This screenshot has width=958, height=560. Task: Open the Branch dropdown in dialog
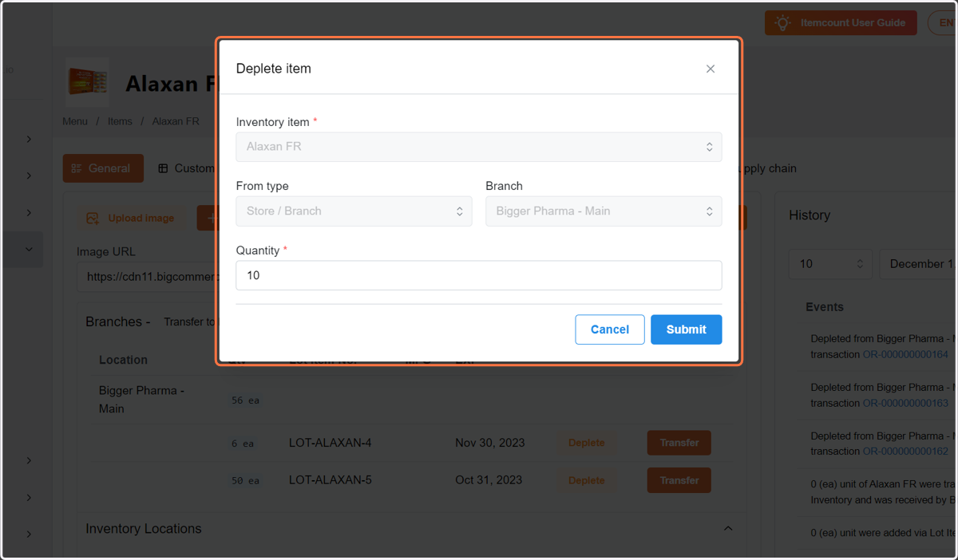tap(604, 211)
